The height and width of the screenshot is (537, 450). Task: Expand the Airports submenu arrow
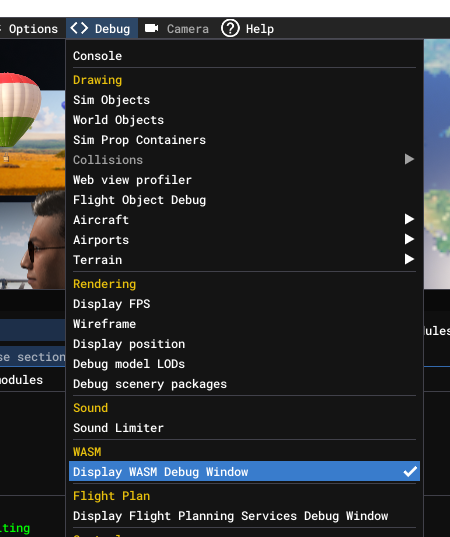(x=409, y=239)
